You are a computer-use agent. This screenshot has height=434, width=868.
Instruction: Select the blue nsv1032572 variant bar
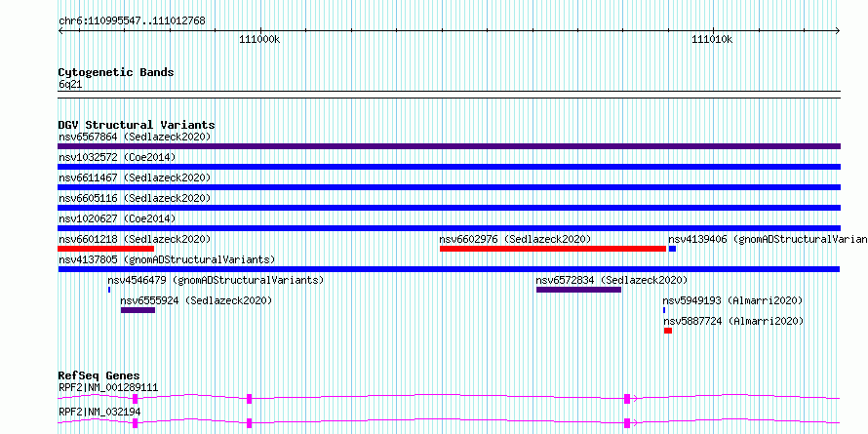pos(449,167)
